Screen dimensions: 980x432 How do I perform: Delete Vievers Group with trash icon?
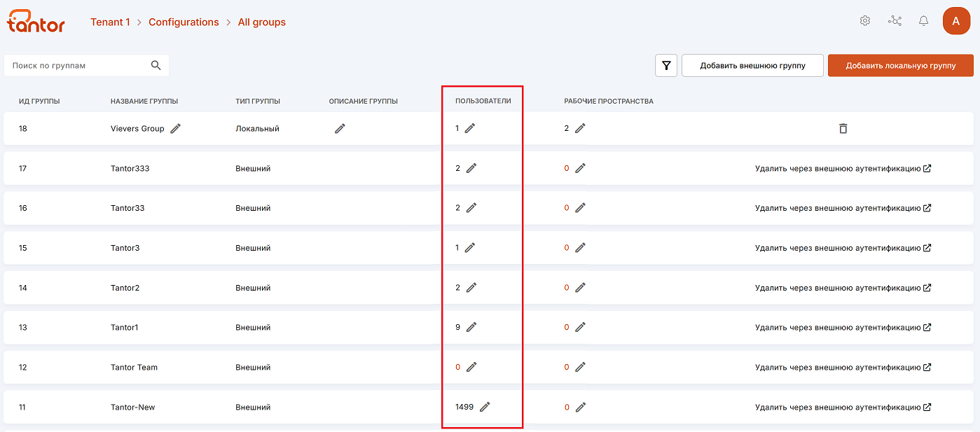pyautogui.click(x=843, y=129)
